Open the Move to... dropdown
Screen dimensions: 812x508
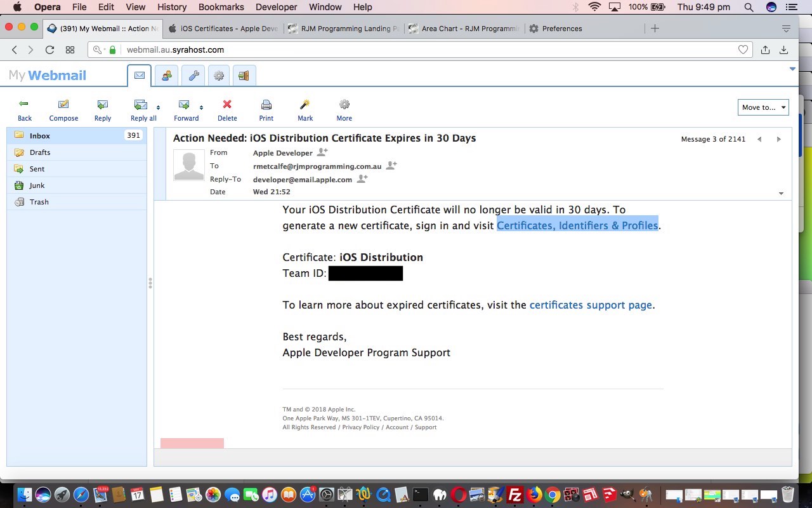click(x=763, y=107)
